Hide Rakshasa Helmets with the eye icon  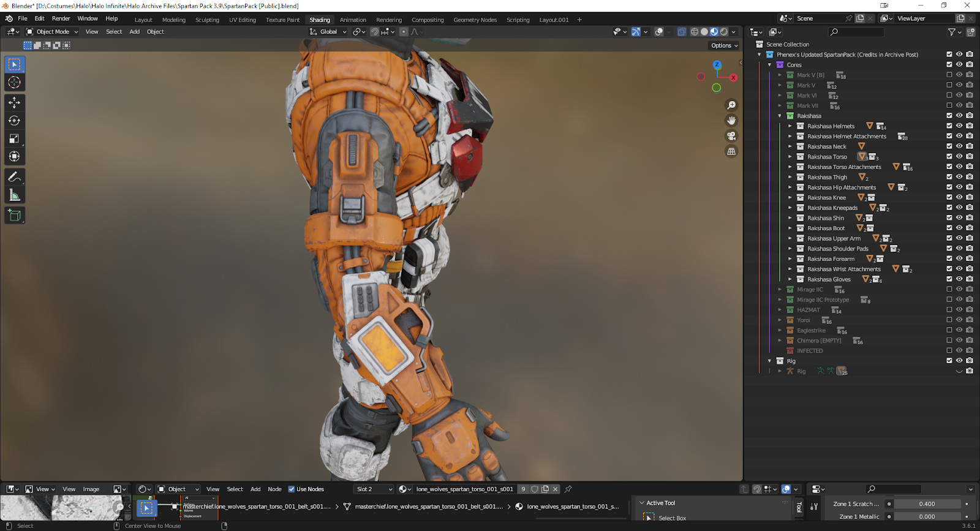[959, 126]
